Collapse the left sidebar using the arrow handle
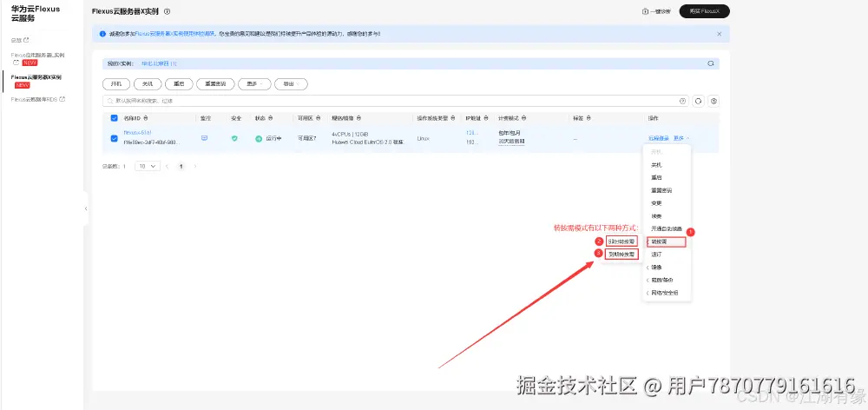Image resolution: width=868 pixels, height=410 pixels. point(86,208)
